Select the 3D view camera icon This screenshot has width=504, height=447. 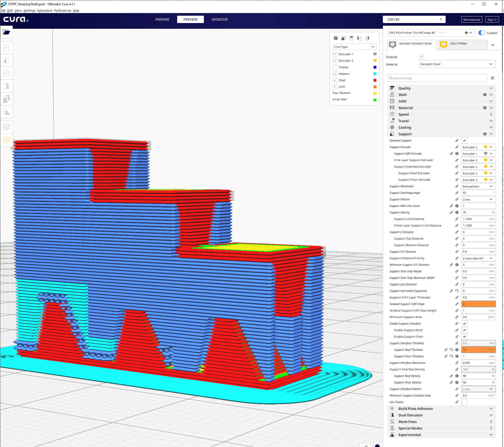pos(336,38)
